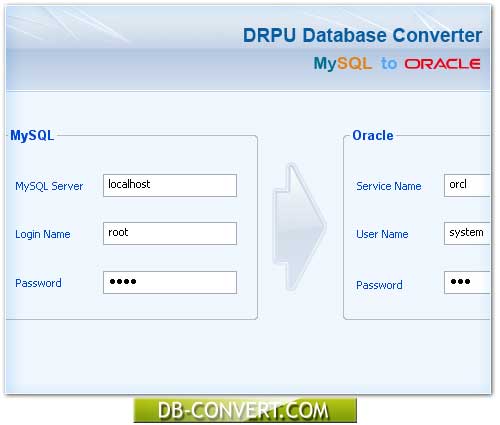Viewport: 500px width, 425px height.
Task: Focus the Oracle User Name system field
Action: pyautogui.click(x=467, y=233)
